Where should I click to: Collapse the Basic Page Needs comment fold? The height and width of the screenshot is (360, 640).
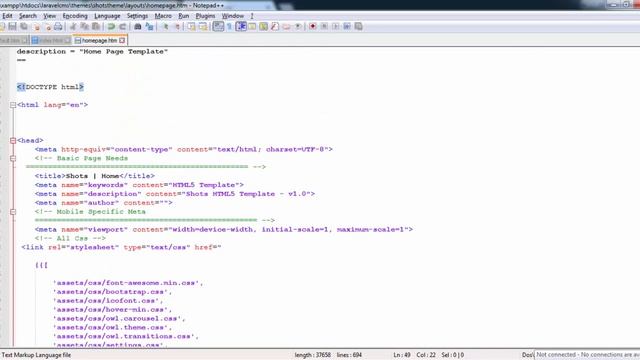tap(13, 158)
